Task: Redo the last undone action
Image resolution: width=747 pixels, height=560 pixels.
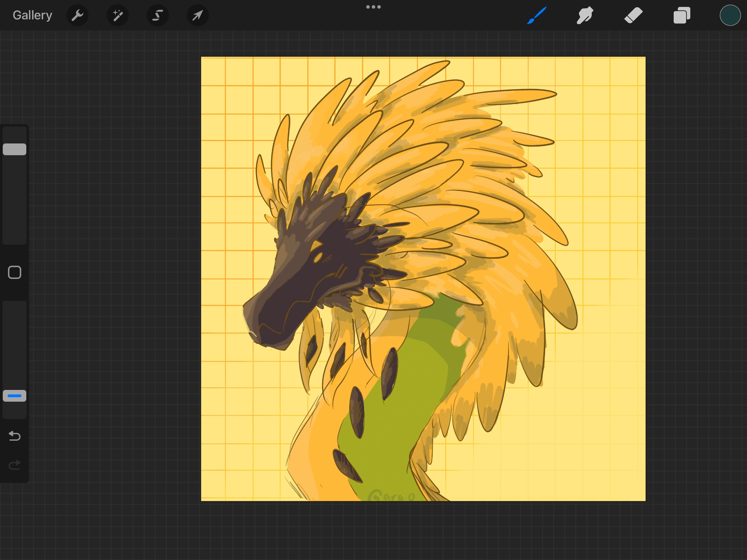Action: click(15, 465)
